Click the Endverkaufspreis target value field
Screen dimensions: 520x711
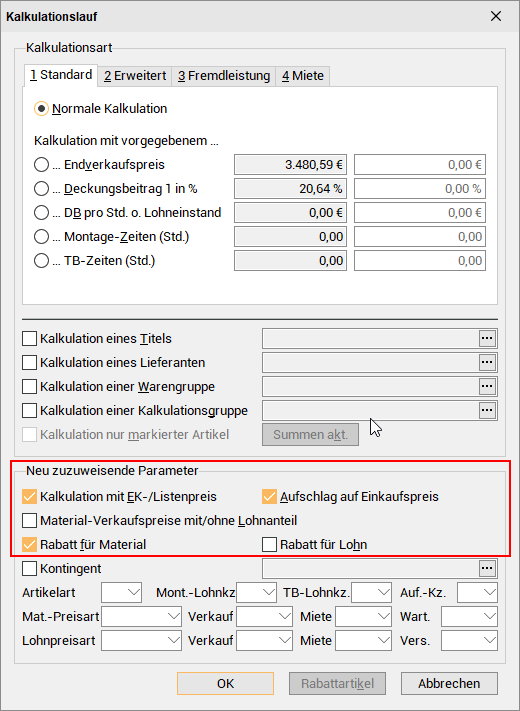420,165
